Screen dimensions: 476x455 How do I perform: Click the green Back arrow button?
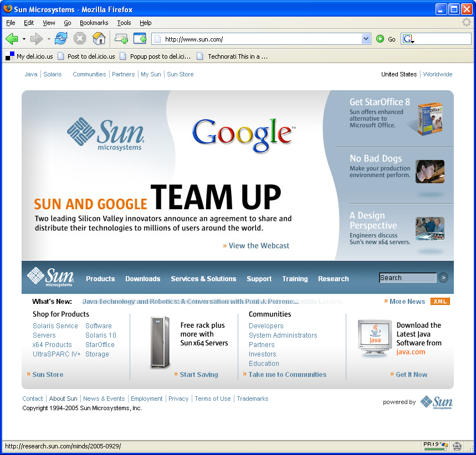[x=12, y=39]
